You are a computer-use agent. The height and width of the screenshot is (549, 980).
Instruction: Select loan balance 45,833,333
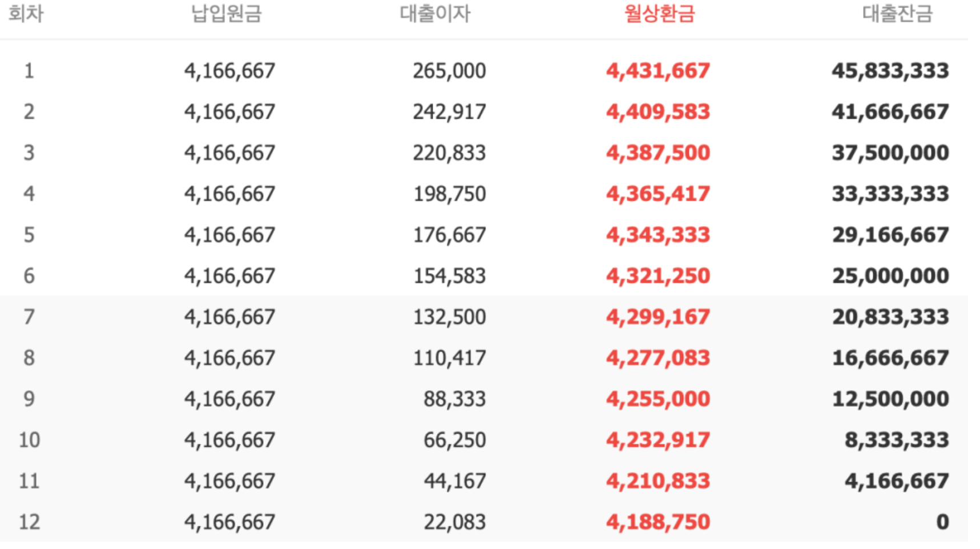point(890,71)
